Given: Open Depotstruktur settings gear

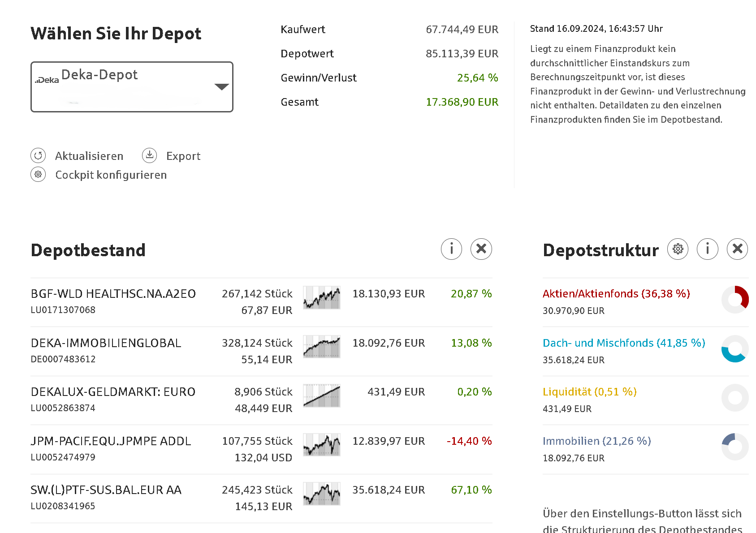Looking at the screenshot, I should pyautogui.click(x=678, y=249).
